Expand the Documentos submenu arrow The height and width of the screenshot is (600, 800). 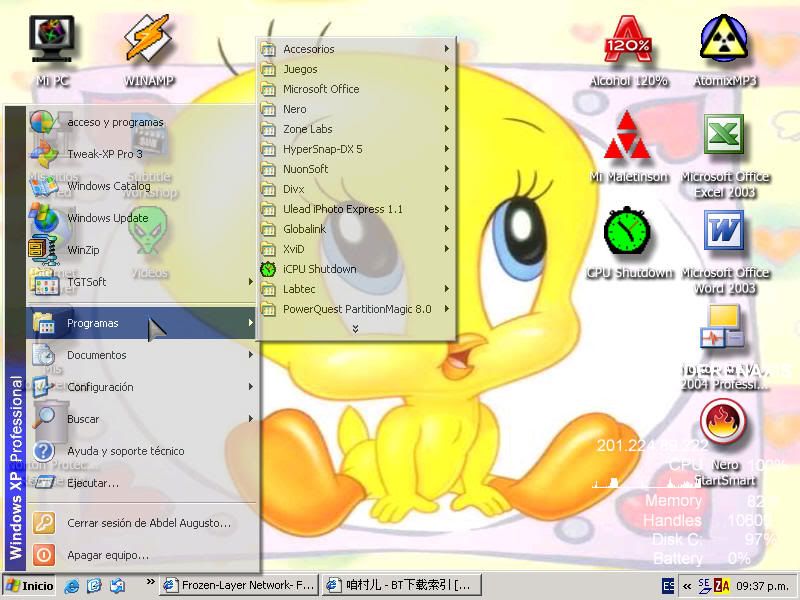coord(251,355)
